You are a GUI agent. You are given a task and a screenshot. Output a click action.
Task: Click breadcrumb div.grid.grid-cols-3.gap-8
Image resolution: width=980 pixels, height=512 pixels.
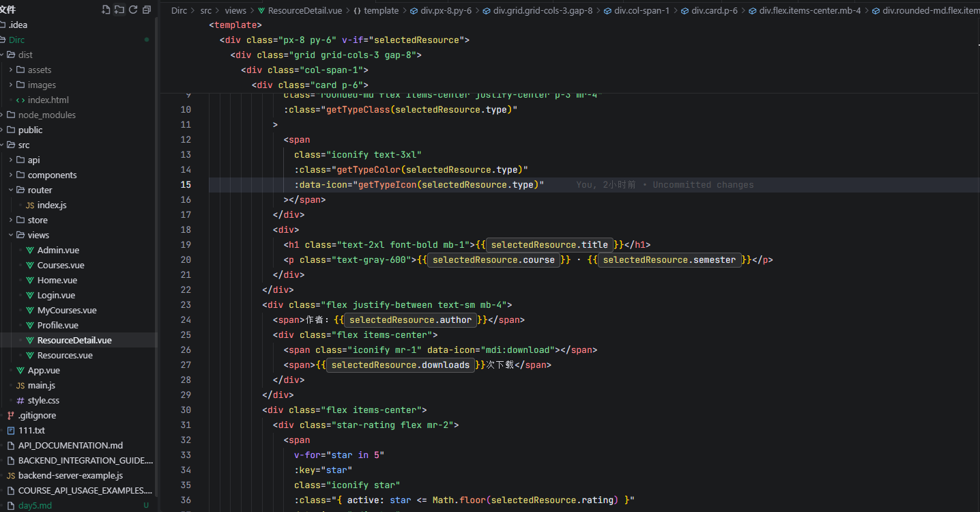(543, 11)
